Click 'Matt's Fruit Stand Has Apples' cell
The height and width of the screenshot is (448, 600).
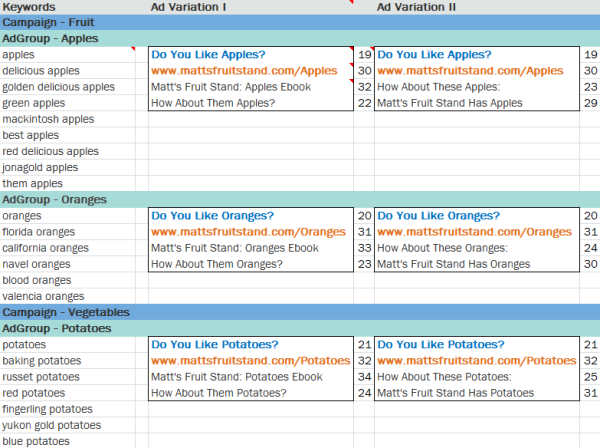click(450, 103)
